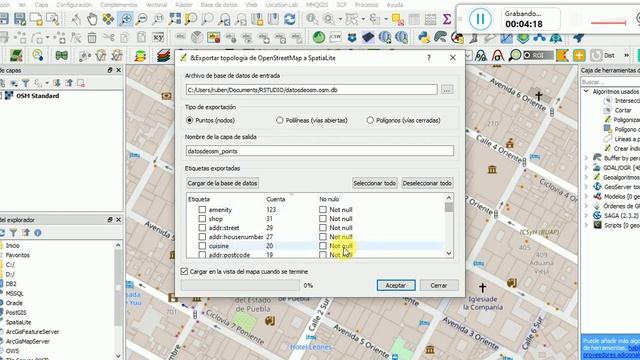Click the Cerrar button
Viewport: 640px width, 360px height.
[x=439, y=285]
